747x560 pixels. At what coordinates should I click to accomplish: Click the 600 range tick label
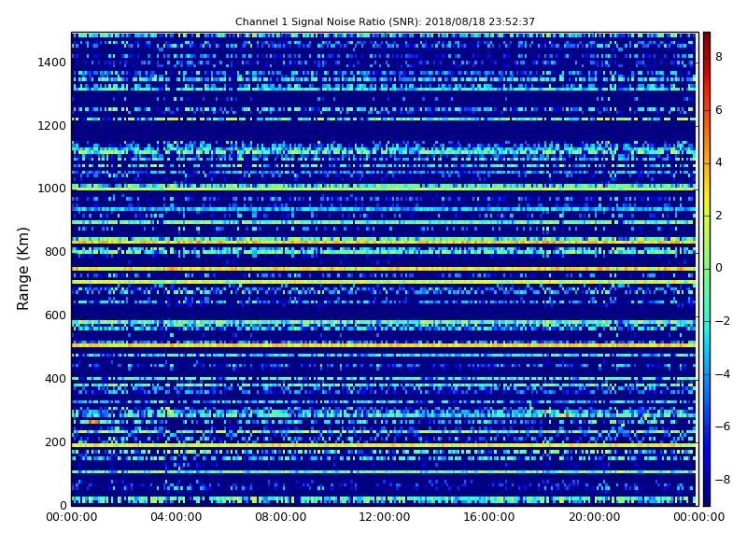point(55,315)
